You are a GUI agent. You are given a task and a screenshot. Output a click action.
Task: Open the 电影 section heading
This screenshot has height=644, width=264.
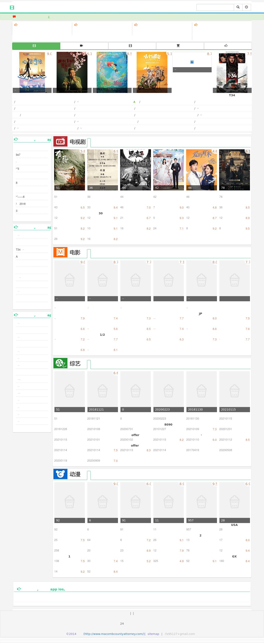point(75,252)
